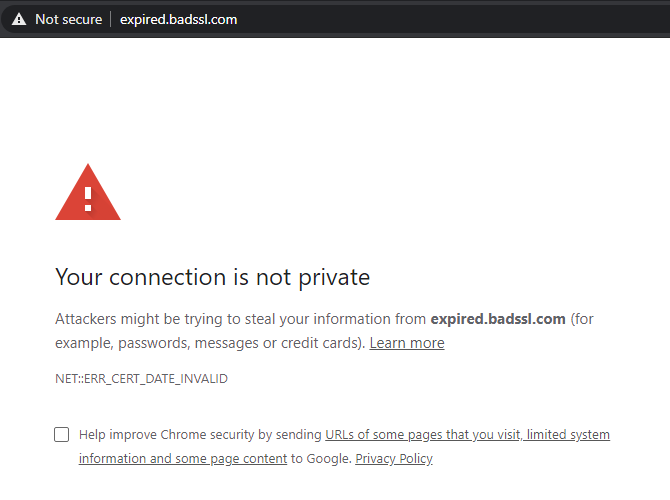Click the "Not secure" label in address bar

[68, 19]
